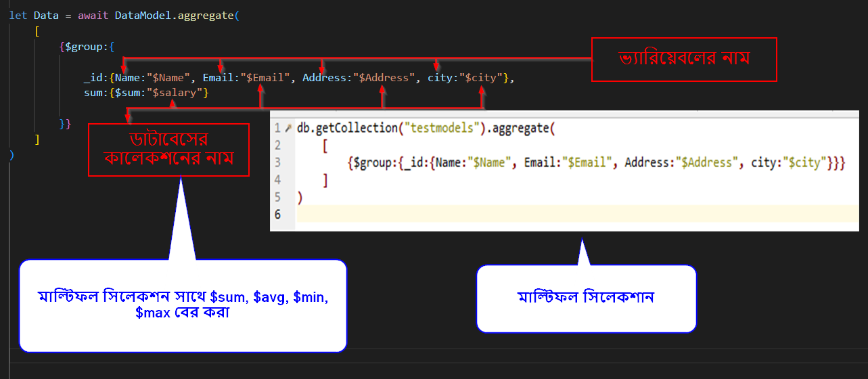Screen dimensions: 868x379
Task: Click line number 2 in the shell gutter
Action: (277, 146)
